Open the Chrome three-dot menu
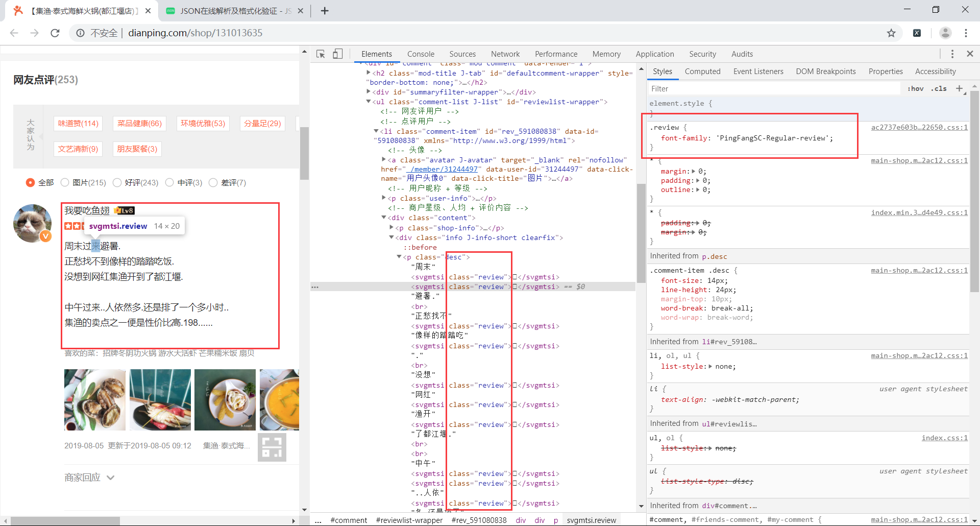This screenshot has width=980, height=526. [966, 33]
